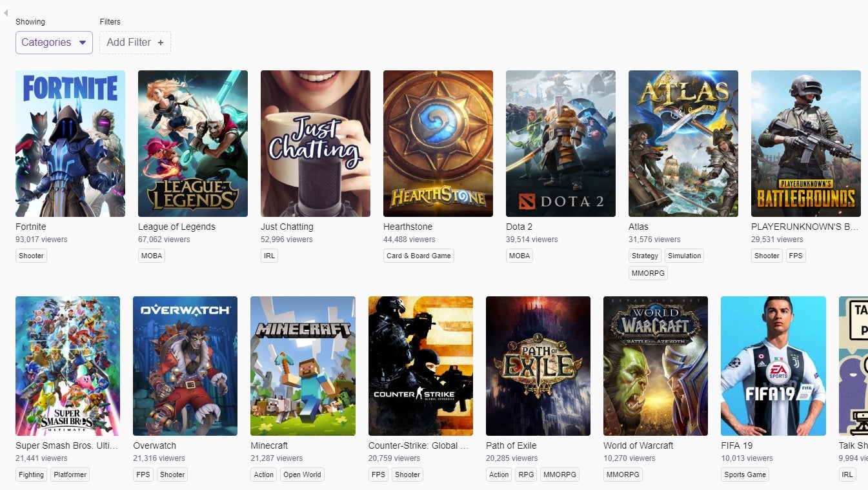Click the Super Smash Bros. Ulti... title

67,445
